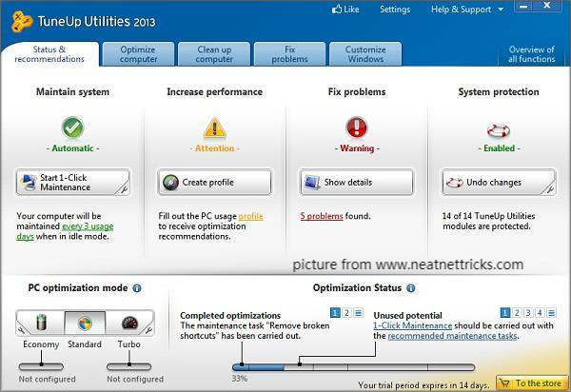Image resolution: width=571 pixels, height=392 pixels.
Task: Click the Turbo mode Not configured slider
Action: coord(128,366)
